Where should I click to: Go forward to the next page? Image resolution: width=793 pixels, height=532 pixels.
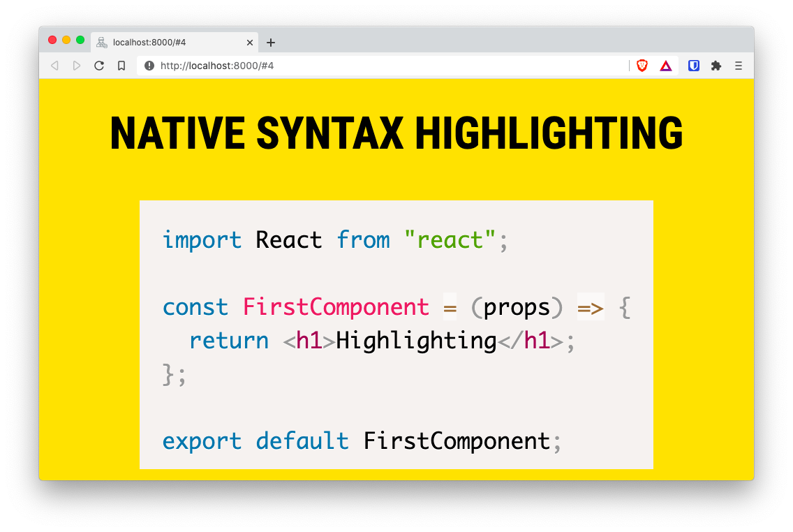click(x=76, y=66)
